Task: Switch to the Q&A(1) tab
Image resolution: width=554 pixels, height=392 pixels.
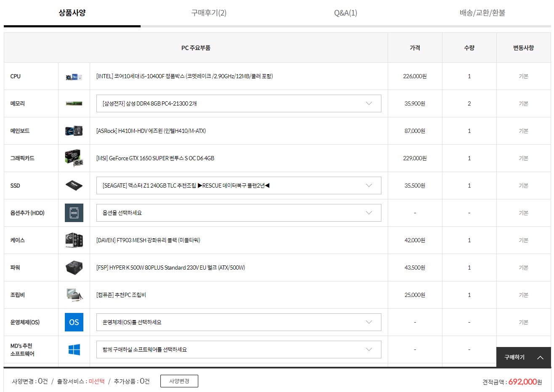Action: click(x=346, y=13)
